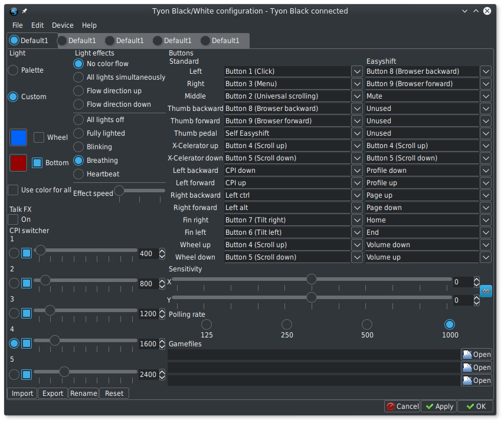This screenshot has height=423, width=504.
Task: Expand Standard Left backward CPI down dropdown
Action: [357, 170]
